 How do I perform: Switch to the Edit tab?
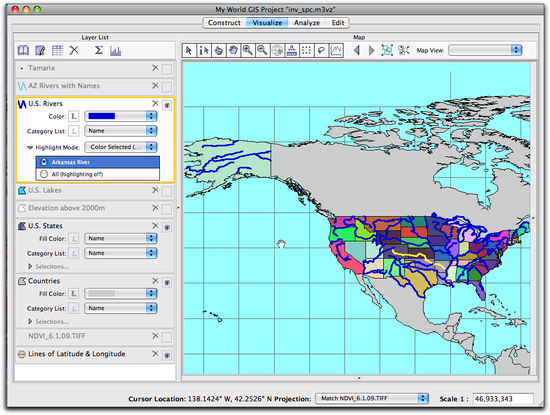click(x=337, y=23)
